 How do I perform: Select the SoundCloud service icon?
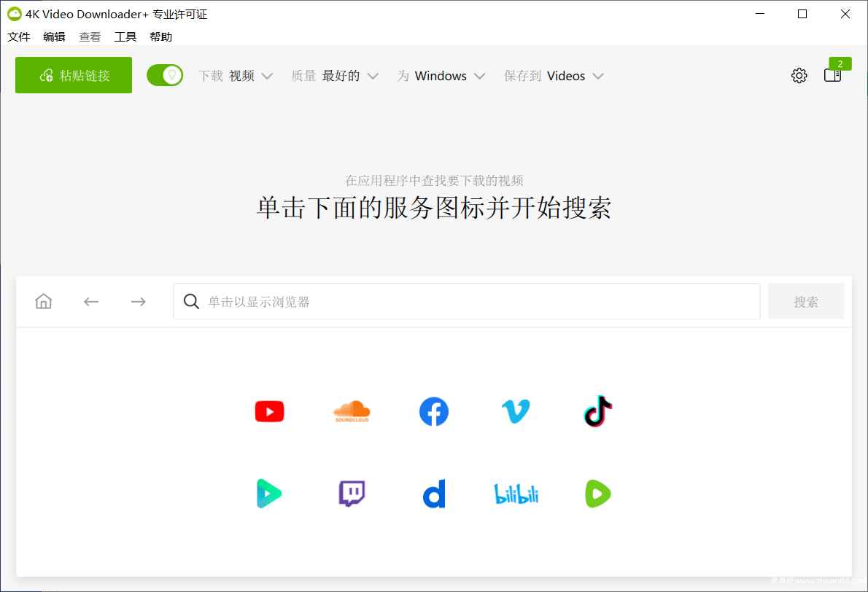pyautogui.click(x=352, y=410)
